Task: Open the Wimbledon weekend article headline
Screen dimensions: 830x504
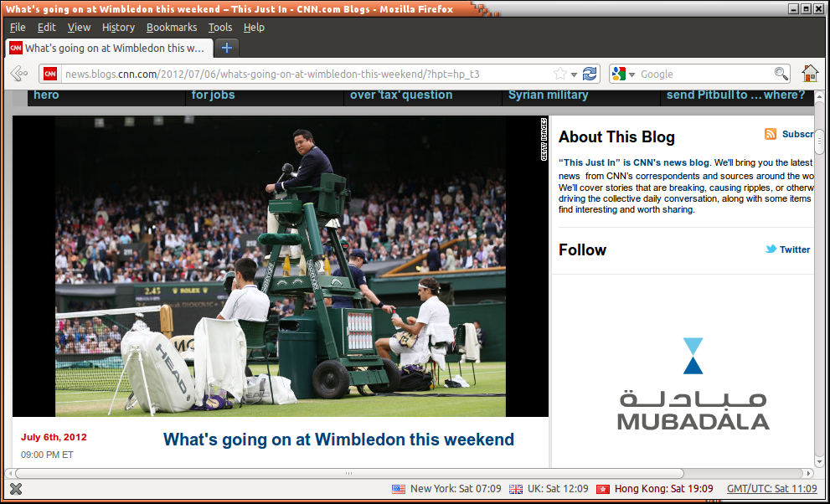Action: [x=338, y=440]
